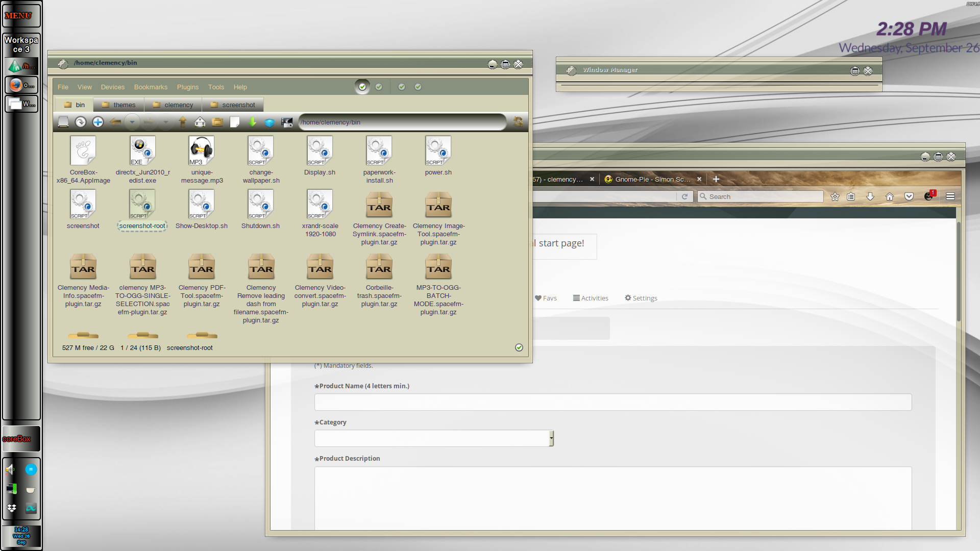Toggle panel 3 checkmark in menu bar
The height and width of the screenshot is (551, 980).
point(402,87)
